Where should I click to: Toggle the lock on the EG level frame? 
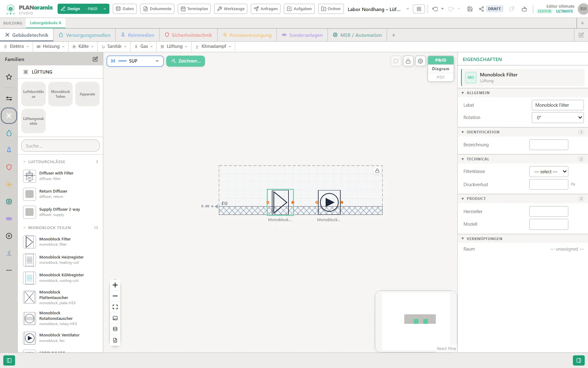377,171
